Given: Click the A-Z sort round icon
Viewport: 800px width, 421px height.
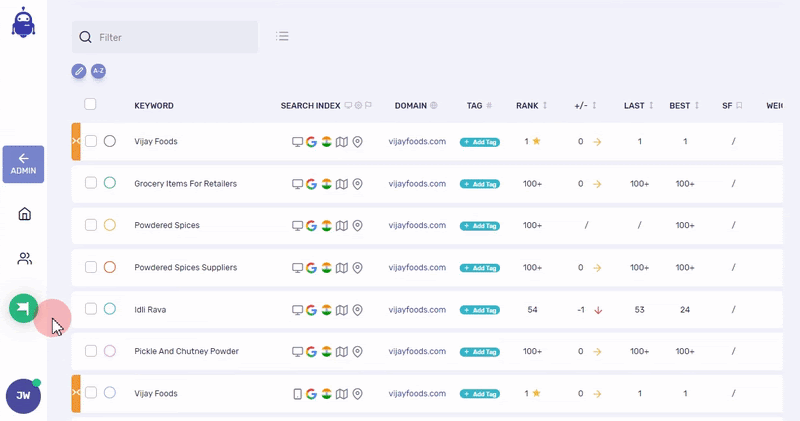Looking at the screenshot, I should point(98,71).
